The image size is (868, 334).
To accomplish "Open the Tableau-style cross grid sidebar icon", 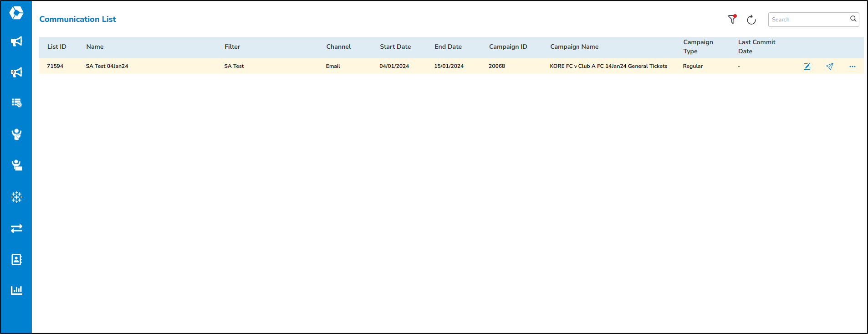I will coord(16,197).
